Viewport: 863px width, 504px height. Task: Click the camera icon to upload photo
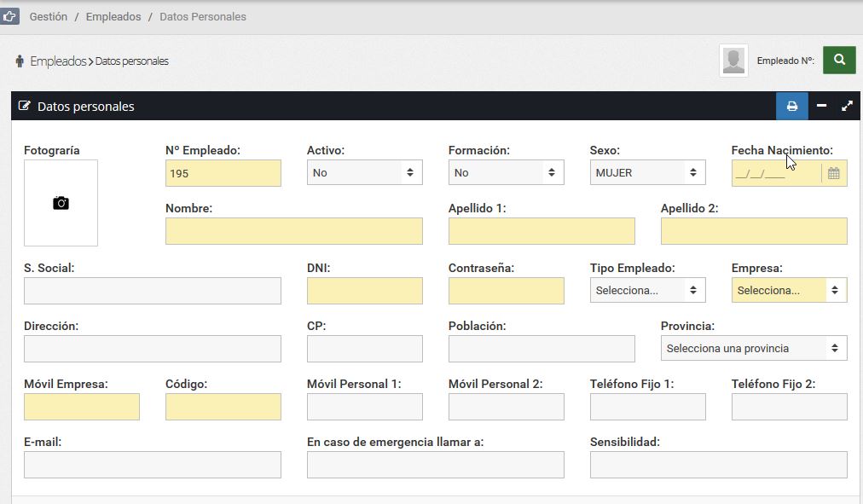61,203
